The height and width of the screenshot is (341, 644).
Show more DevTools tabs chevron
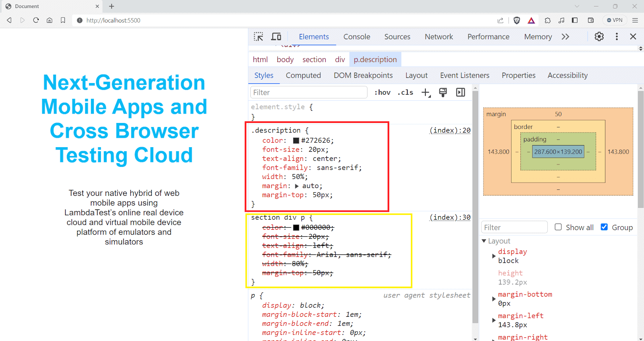click(565, 37)
